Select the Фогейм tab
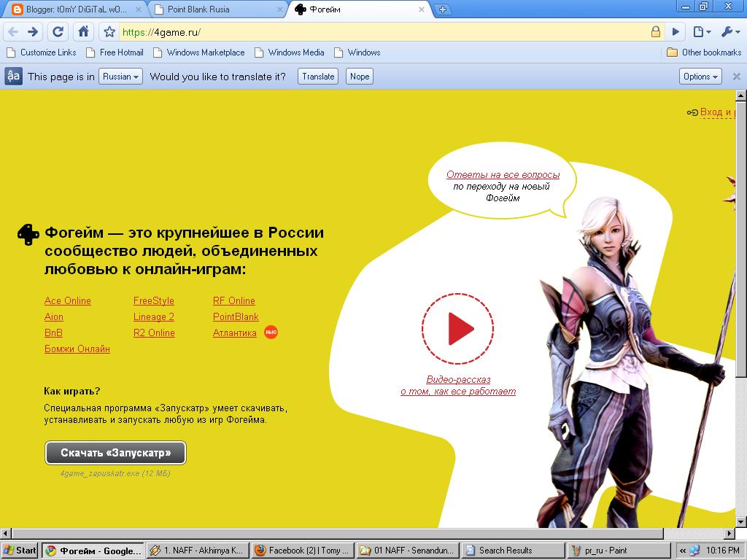The width and height of the screenshot is (747, 560). (x=360, y=9)
